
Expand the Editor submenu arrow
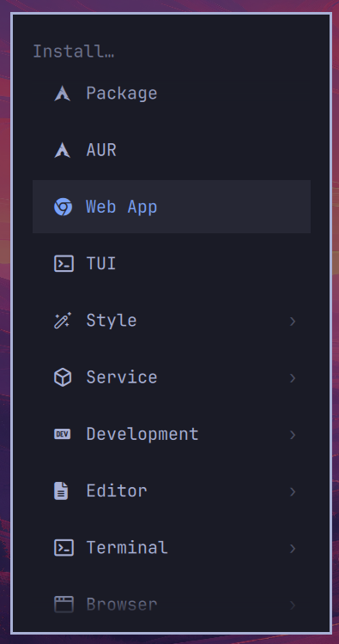point(293,491)
